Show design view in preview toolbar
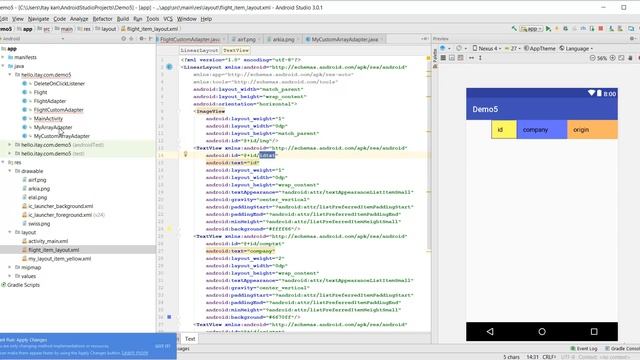 [443, 58]
